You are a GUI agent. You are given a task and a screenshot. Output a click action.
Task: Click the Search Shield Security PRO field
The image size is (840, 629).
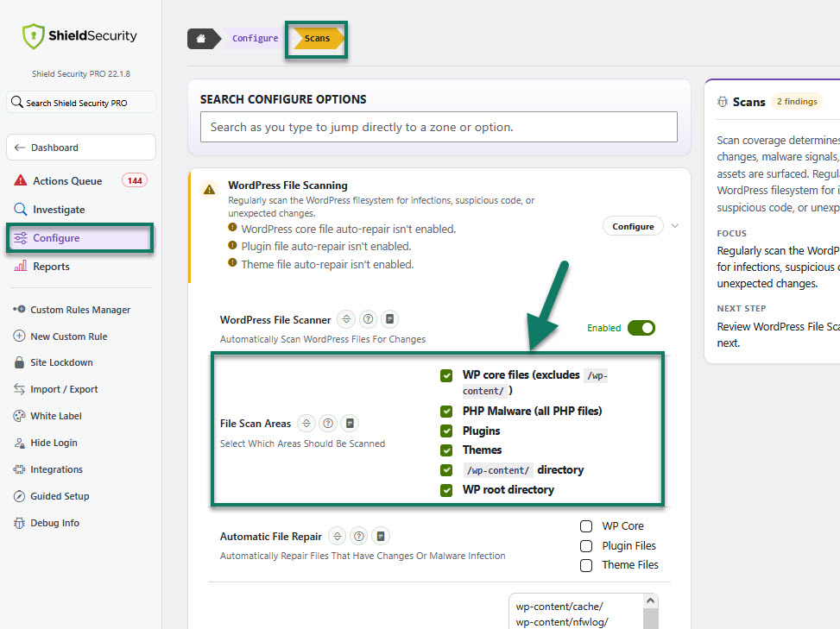point(81,103)
